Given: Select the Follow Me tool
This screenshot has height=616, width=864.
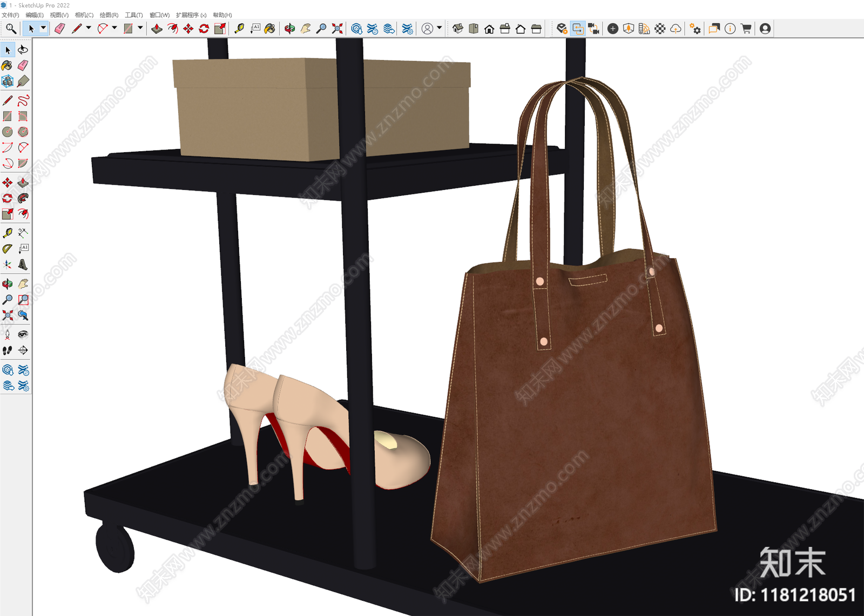Looking at the screenshot, I should pos(23,198).
